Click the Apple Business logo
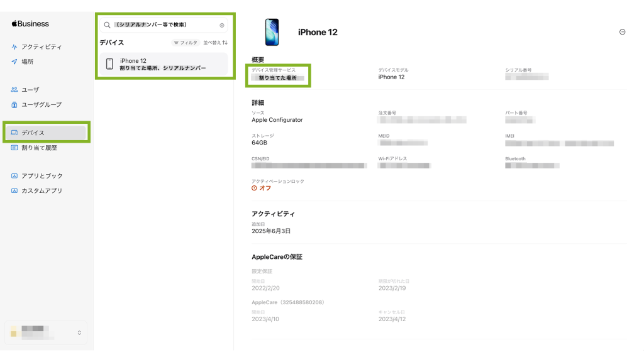The height and width of the screenshot is (362, 644). click(30, 24)
